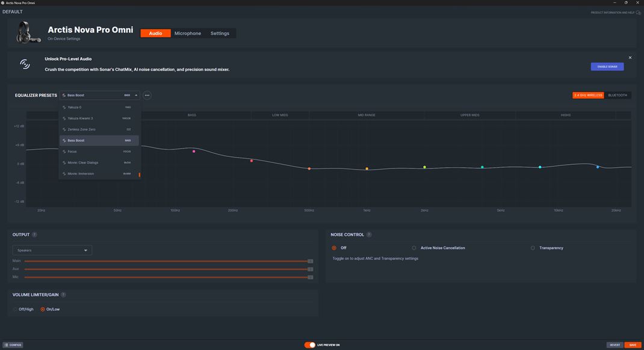Choose the Movie: Immersion preset
This screenshot has height=350, width=644.
click(99, 174)
